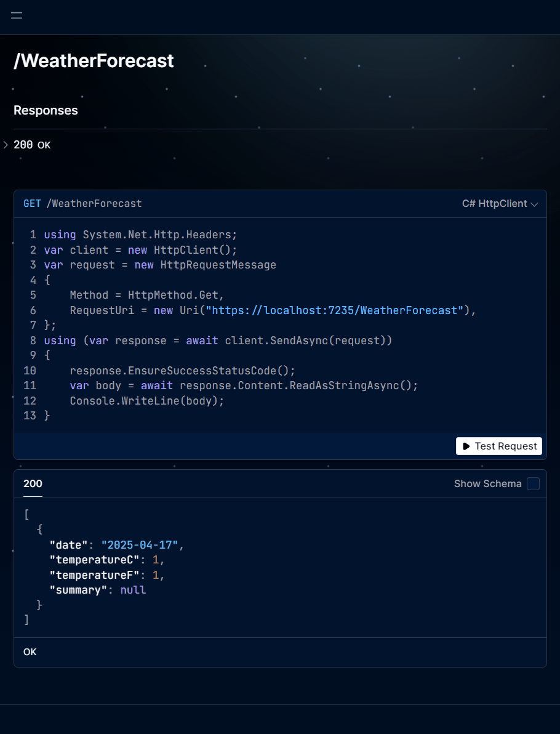Click the Test Request button

point(498,446)
